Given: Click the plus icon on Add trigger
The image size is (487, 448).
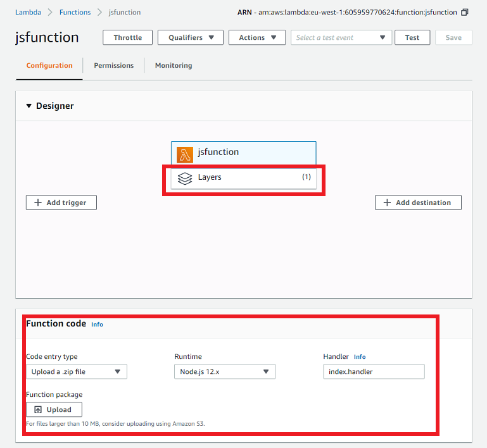Looking at the screenshot, I should pyautogui.click(x=38, y=202).
